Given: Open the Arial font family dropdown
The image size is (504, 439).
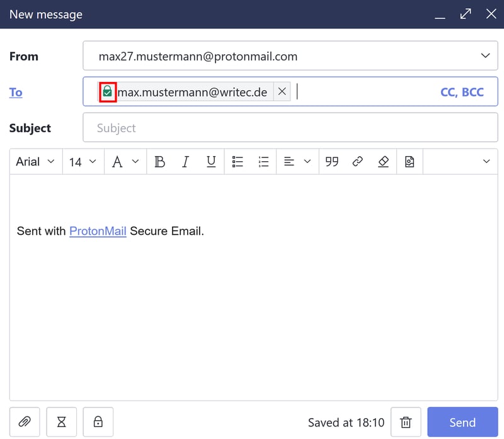Looking at the screenshot, I should [x=36, y=162].
